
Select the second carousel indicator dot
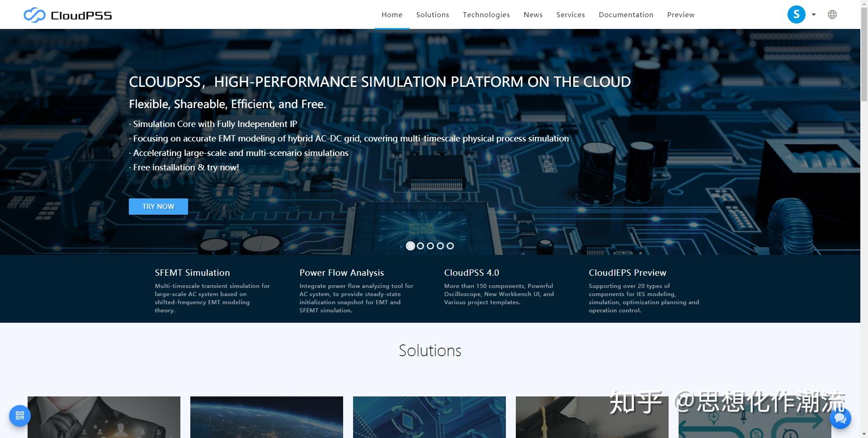pos(420,245)
